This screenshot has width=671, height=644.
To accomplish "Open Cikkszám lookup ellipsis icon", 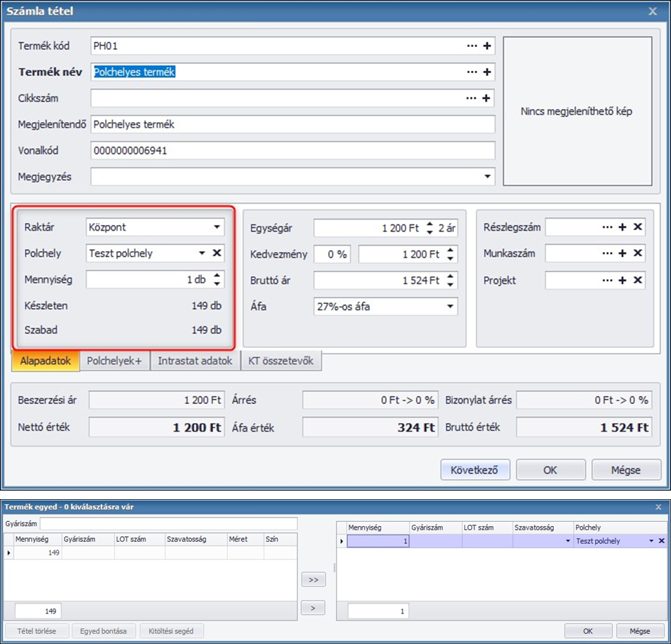I will (x=471, y=98).
